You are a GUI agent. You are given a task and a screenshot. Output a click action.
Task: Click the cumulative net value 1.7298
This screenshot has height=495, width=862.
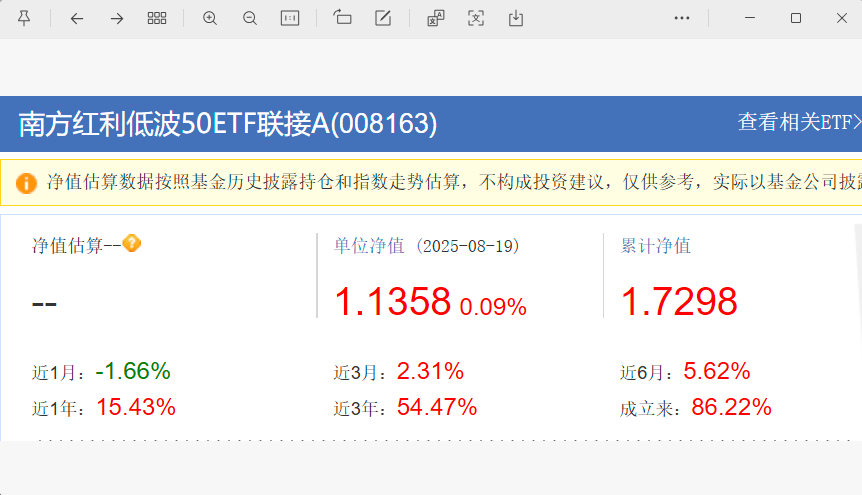pos(679,301)
